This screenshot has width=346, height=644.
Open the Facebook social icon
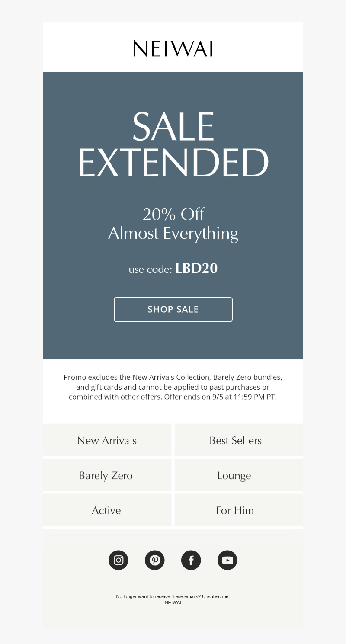click(191, 560)
